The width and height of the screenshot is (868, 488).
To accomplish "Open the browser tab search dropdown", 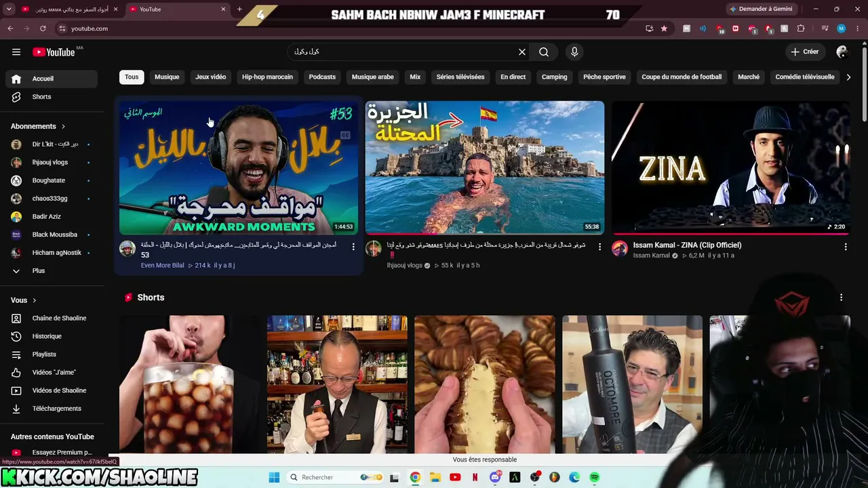I will point(9,9).
